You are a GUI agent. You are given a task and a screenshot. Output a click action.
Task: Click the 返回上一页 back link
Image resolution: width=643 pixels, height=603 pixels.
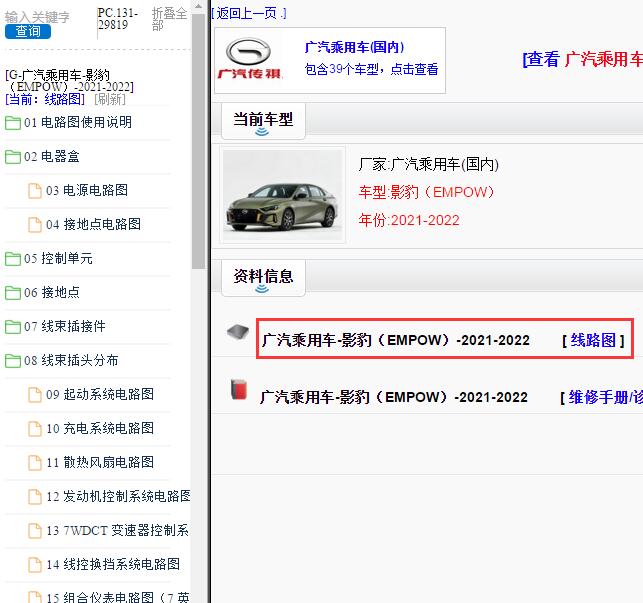pos(249,14)
